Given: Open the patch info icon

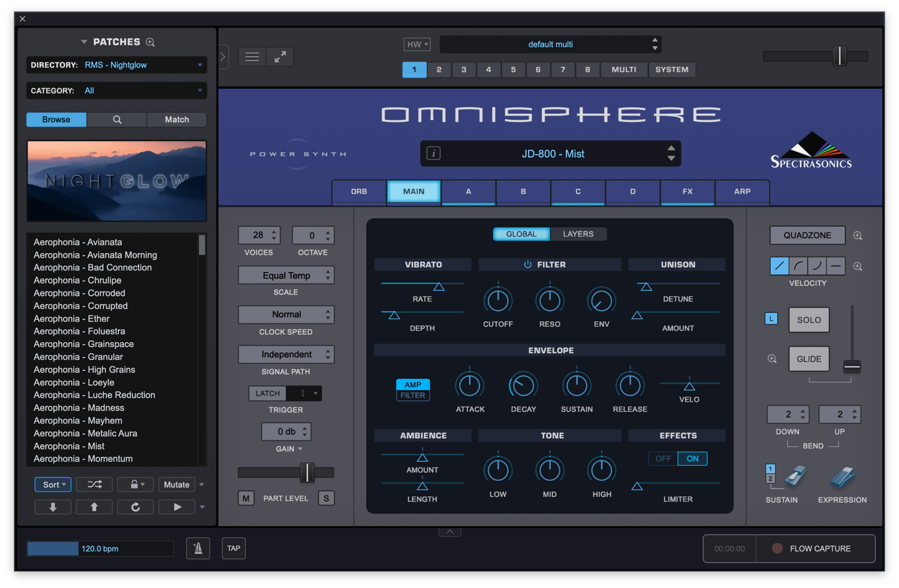Looking at the screenshot, I should [433, 153].
